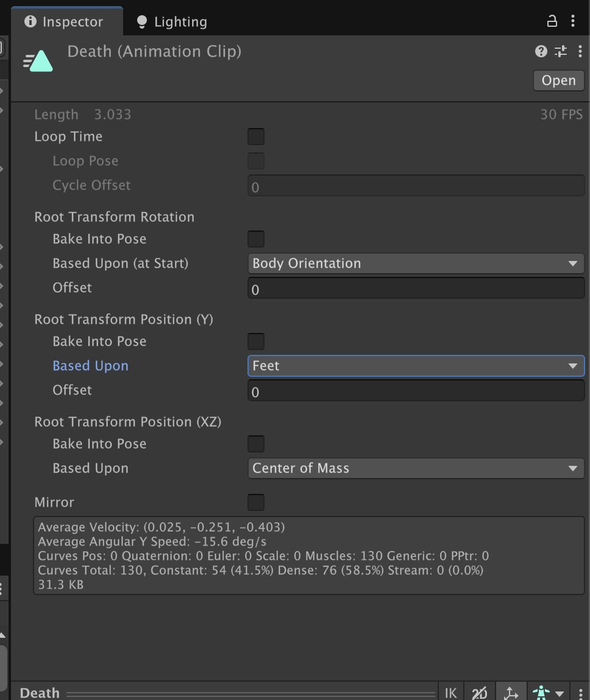Screen dimensions: 590x700
Task: Click the Animation Clip asset icon
Action: tap(38, 61)
